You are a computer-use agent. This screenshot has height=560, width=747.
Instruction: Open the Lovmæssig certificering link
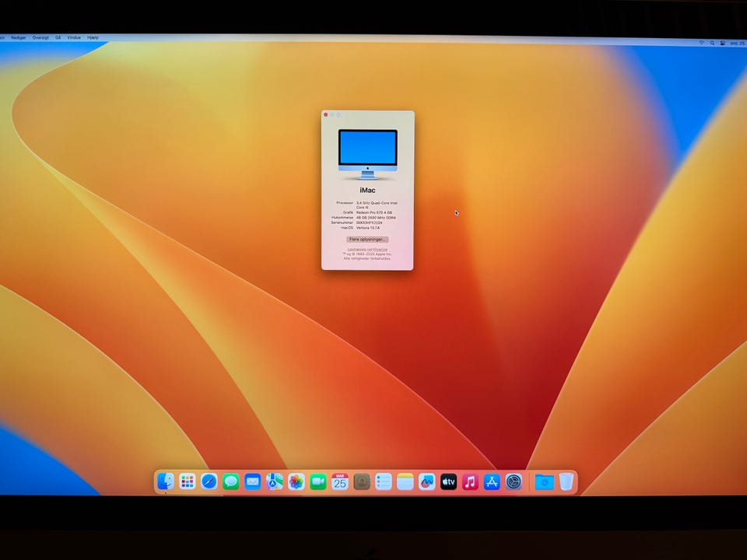click(367, 250)
